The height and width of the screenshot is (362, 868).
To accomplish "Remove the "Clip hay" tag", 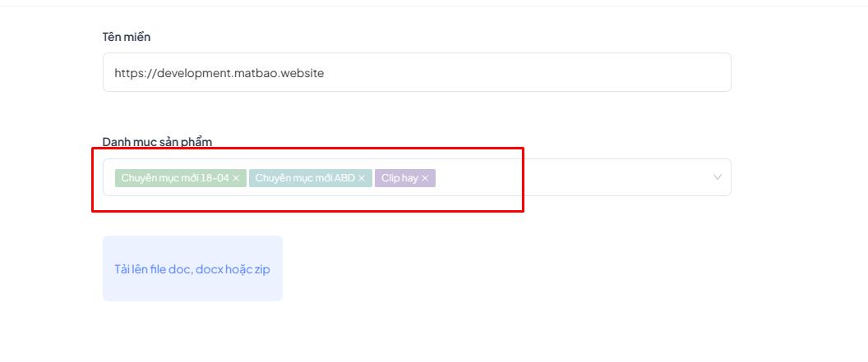I will tap(425, 178).
